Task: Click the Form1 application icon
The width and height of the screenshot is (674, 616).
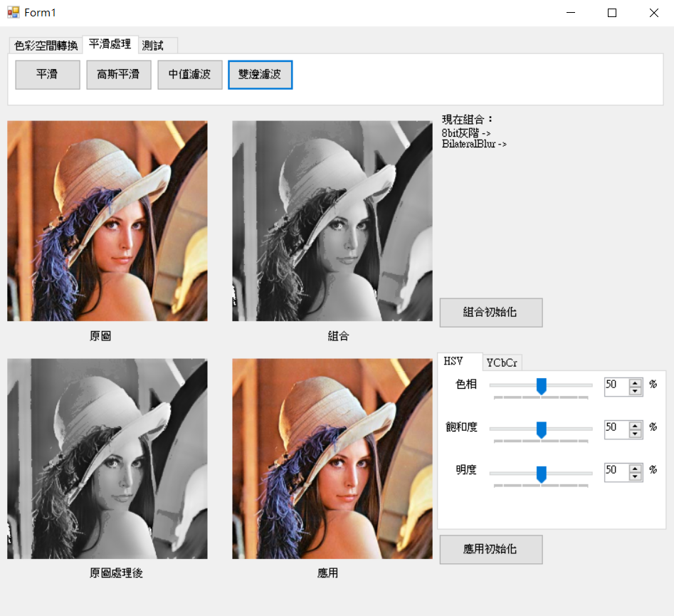Action: click(14, 13)
